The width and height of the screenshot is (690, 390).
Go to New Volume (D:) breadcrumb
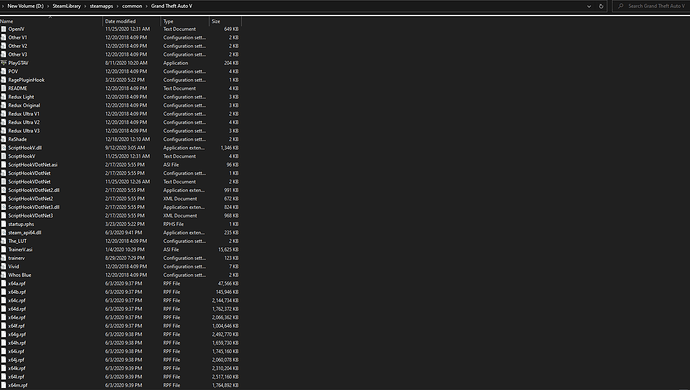click(x=26, y=6)
